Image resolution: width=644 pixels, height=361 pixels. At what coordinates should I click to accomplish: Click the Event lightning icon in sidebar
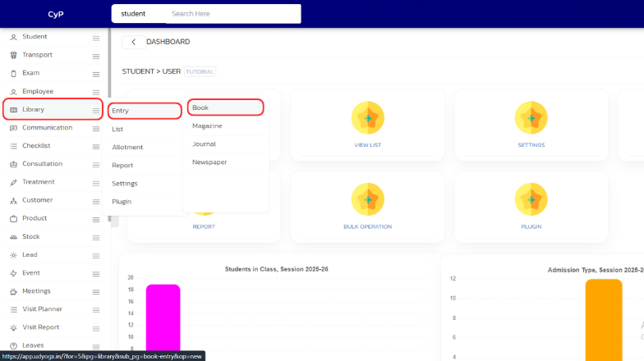[x=13, y=273]
